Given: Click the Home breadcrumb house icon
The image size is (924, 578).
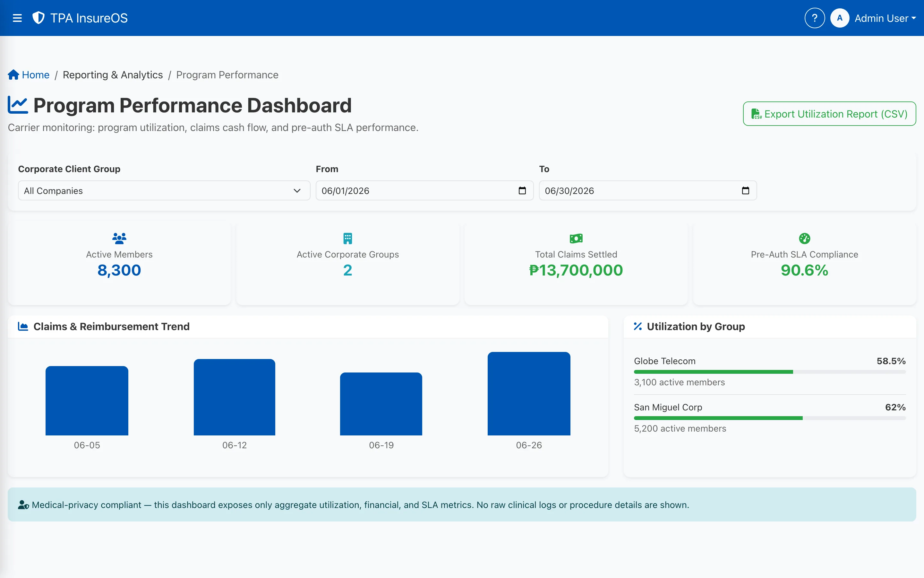Looking at the screenshot, I should click(x=13, y=74).
